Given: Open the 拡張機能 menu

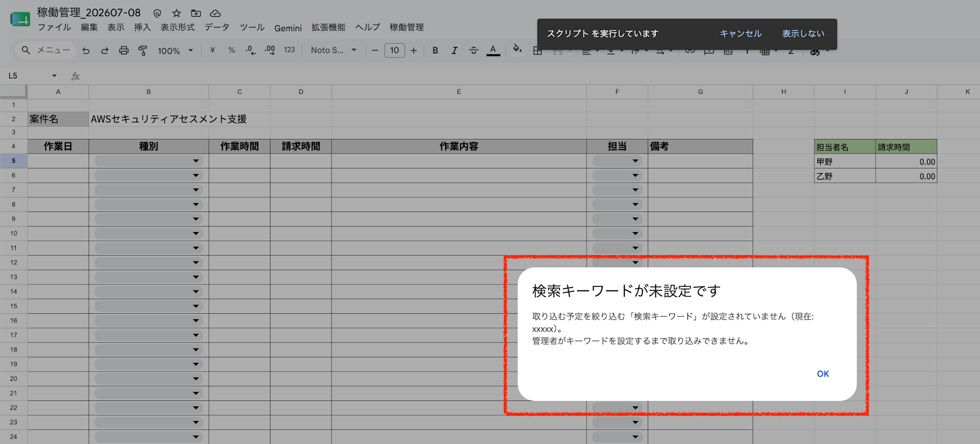Looking at the screenshot, I should tap(328, 27).
